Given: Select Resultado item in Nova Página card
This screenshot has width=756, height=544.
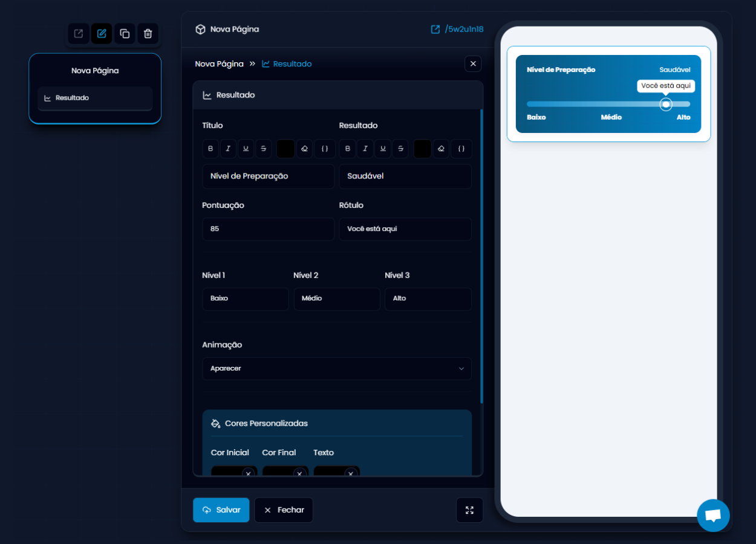Looking at the screenshot, I should point(95,98).
